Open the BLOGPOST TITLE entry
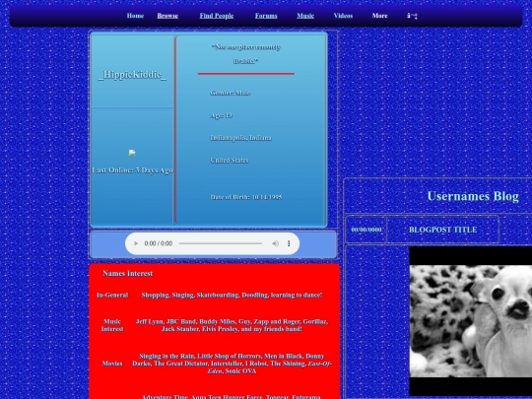The width and height of the screenshot is (532, 399). point(442,230)
